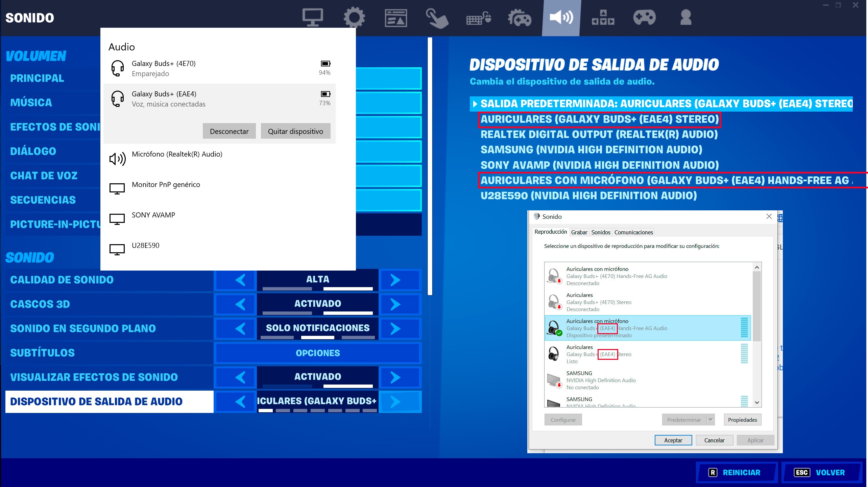
Task: Toggle Cascos 3D with right arrow
Action: [x=395, y=304]
